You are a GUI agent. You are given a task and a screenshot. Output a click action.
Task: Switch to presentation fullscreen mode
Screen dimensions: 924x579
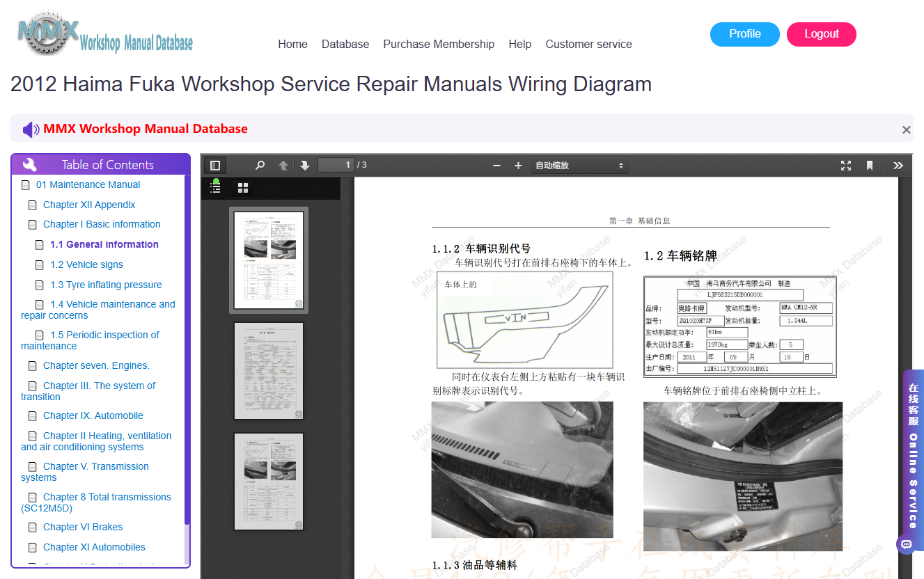[x=846, y=166]
